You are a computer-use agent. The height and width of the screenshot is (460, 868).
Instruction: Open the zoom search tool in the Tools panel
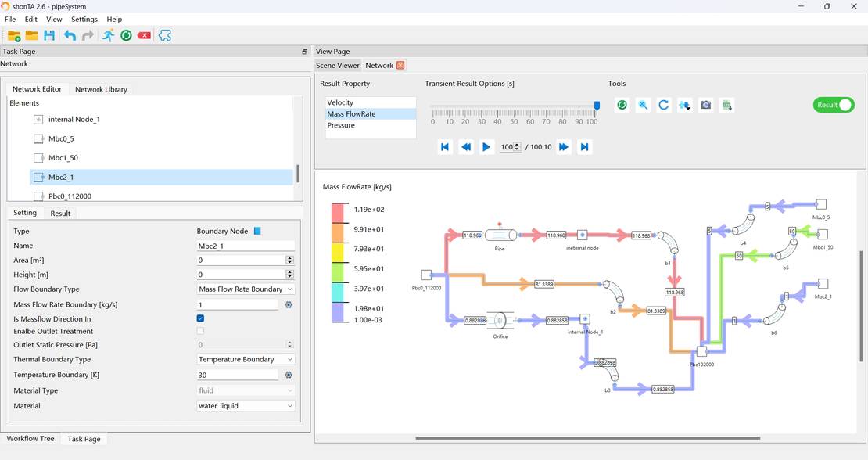(x=643, y=104)
